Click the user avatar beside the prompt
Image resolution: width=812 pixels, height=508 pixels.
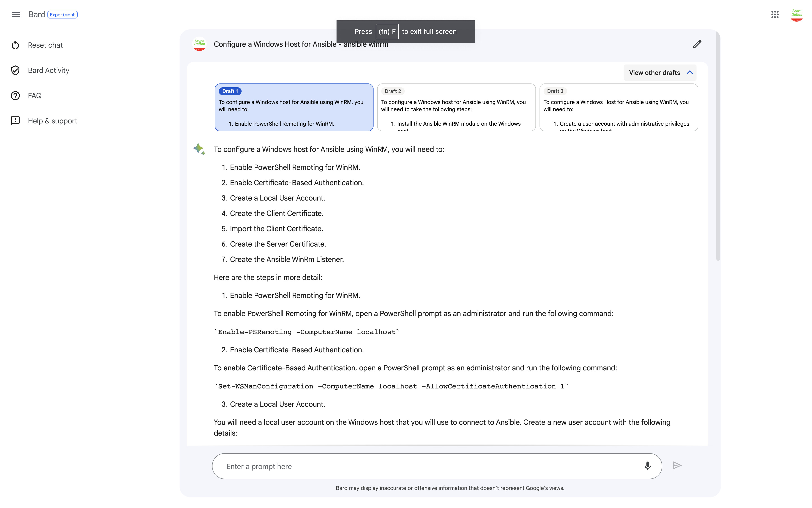[x=199, y=44]
